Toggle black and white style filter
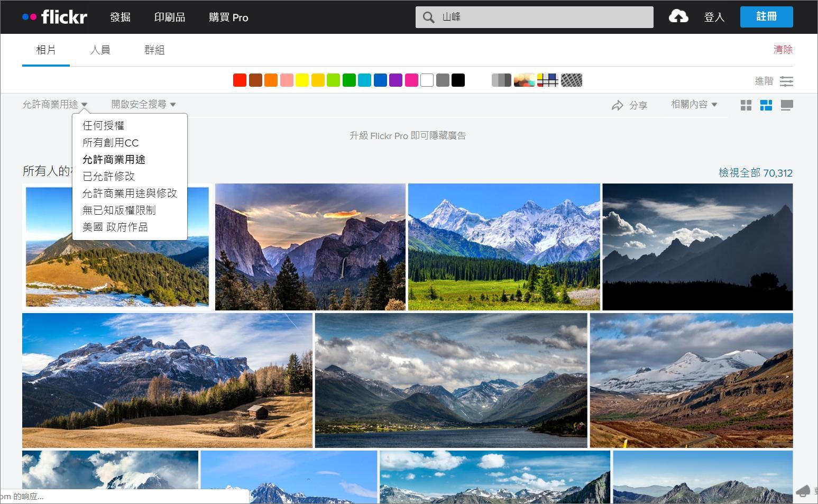 [501, 80]
